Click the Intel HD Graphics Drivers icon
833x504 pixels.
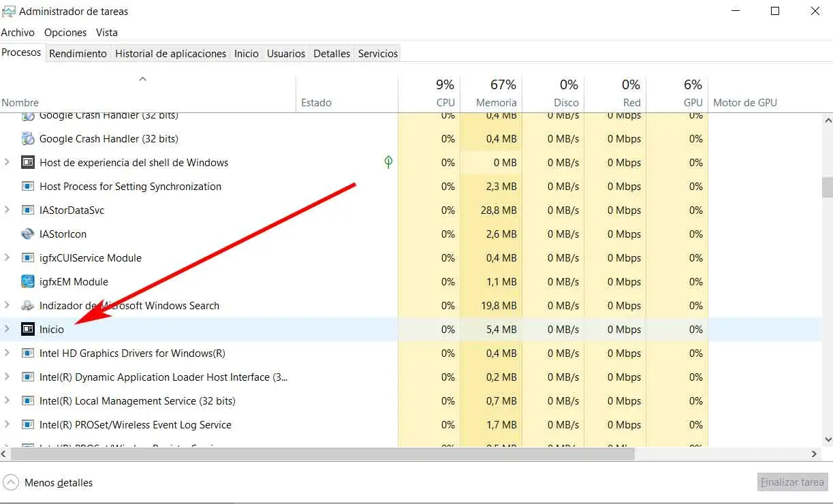coord(28,353)
